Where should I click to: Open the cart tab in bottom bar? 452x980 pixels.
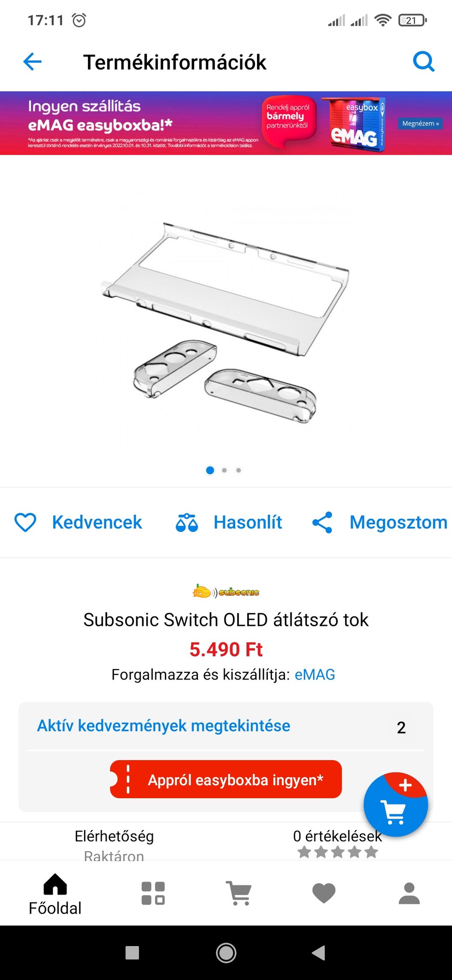[x=239, y=893]
